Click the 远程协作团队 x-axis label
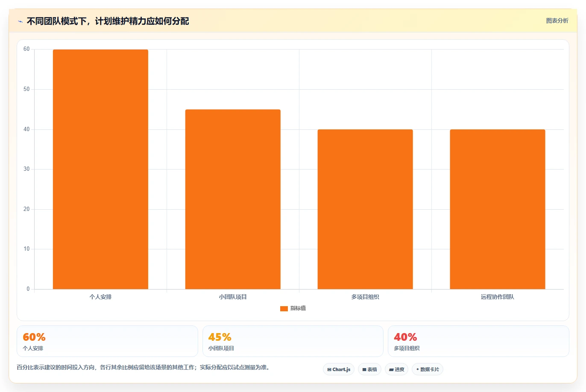The width and height of the screenshot is (586, 392). click(x=498, y=297)
